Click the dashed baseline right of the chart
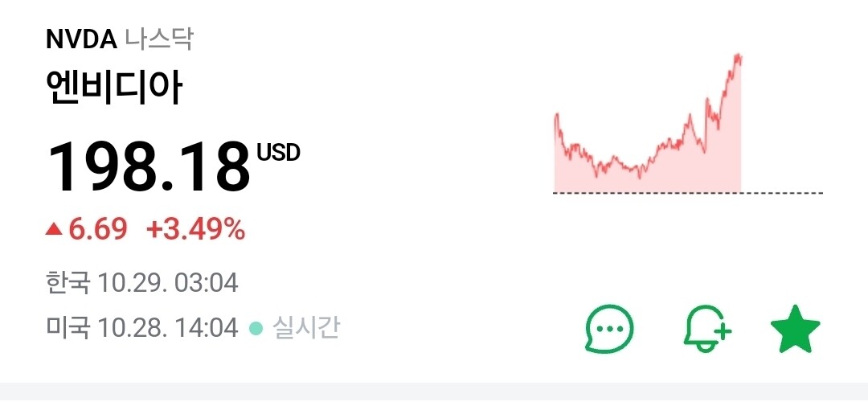868x406 pixels. click(x=782, y=193)
